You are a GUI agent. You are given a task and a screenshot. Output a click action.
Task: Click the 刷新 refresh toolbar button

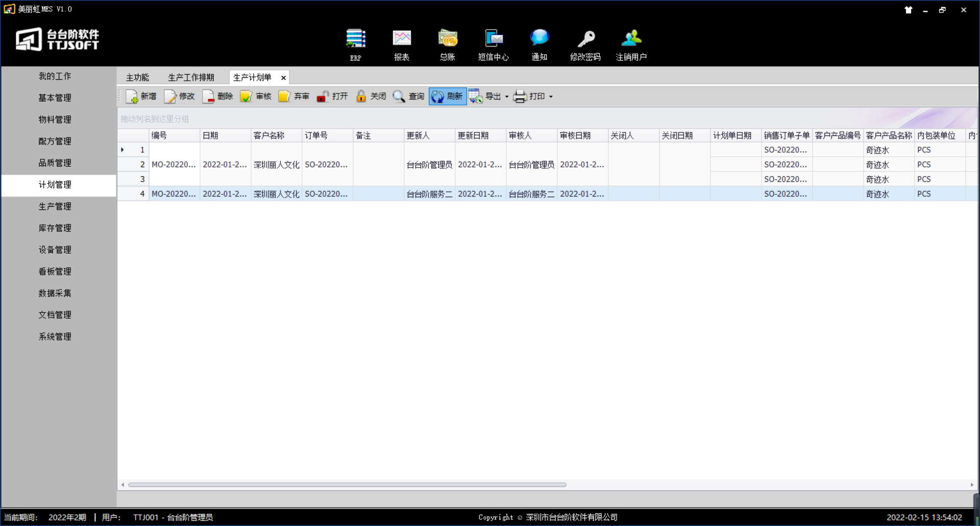click(x=448, y=97)
